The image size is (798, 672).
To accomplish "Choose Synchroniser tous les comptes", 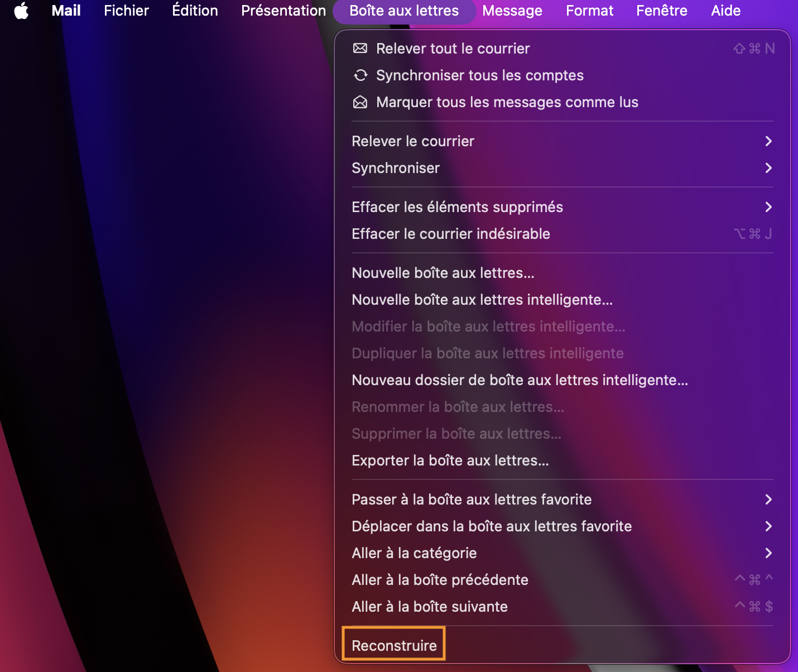I will (563, 75).
